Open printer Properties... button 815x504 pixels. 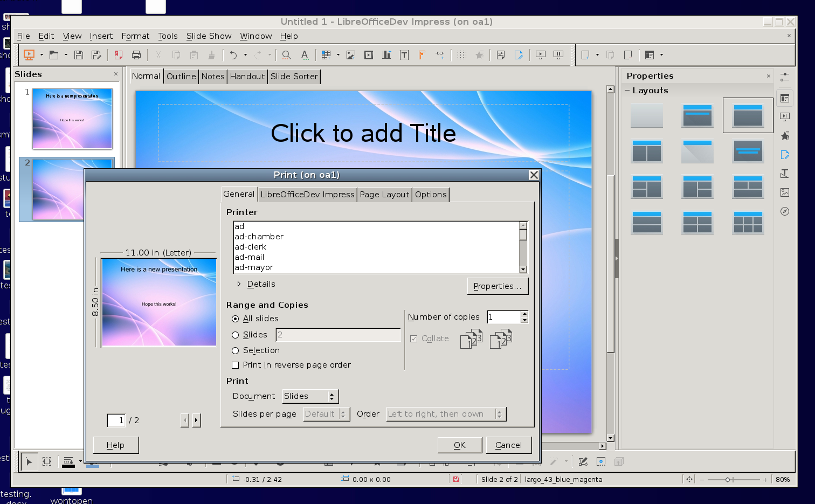coord(498,286)
